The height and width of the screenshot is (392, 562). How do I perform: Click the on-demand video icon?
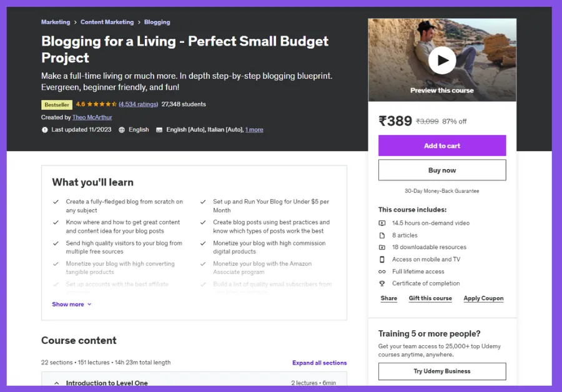pyautogui.click(x=382, y=223)
